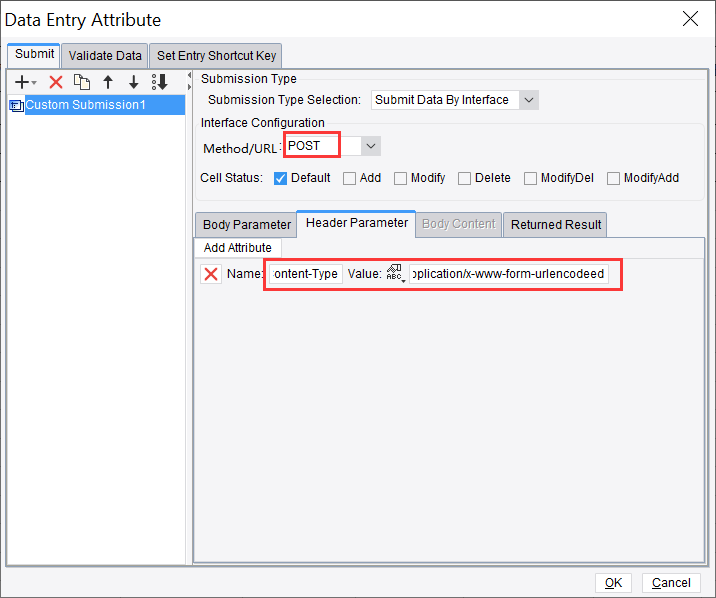This screenshot has height=598, width=716.
Task: Copy the submission using the duplicate icon
Action: (x=82, y=82)
